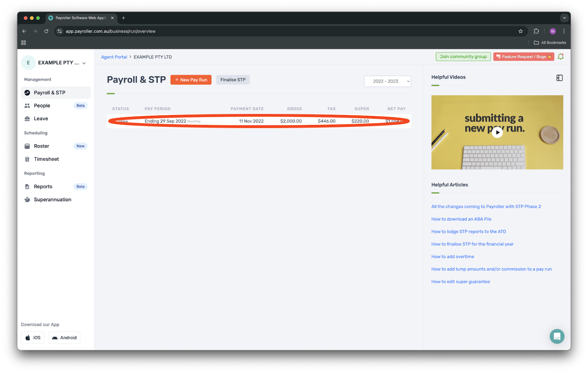Viewport: 588px width, 373px height.
Task: Click the 11 Nov 2022 payment date
Action: (x=251, y=121)
